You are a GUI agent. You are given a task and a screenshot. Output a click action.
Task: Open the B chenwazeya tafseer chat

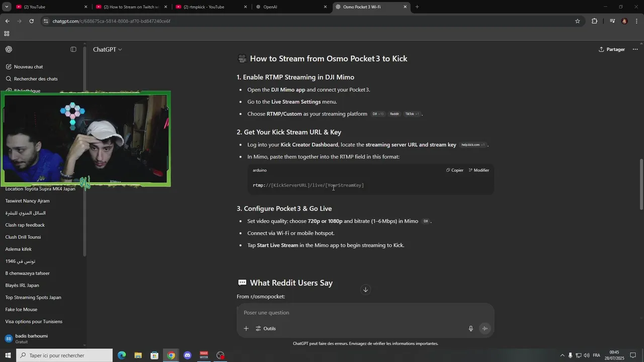tap(28, 274)
